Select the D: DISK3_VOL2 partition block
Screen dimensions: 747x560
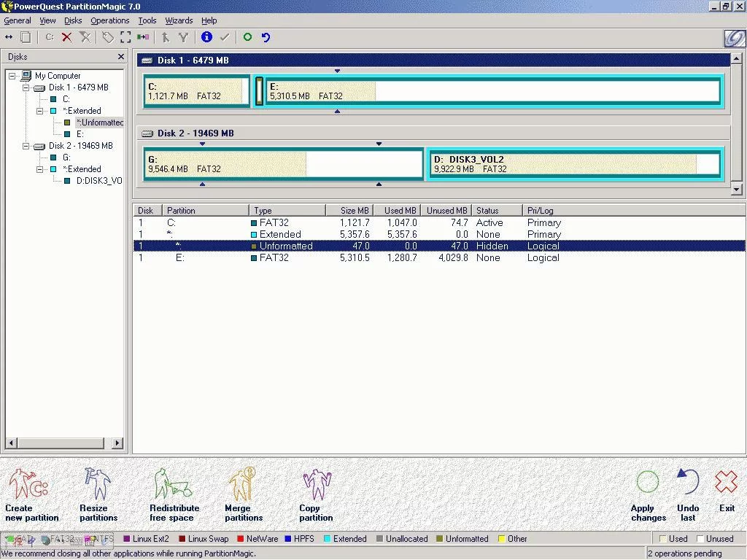pyautogui.click(x=575, y=164)
